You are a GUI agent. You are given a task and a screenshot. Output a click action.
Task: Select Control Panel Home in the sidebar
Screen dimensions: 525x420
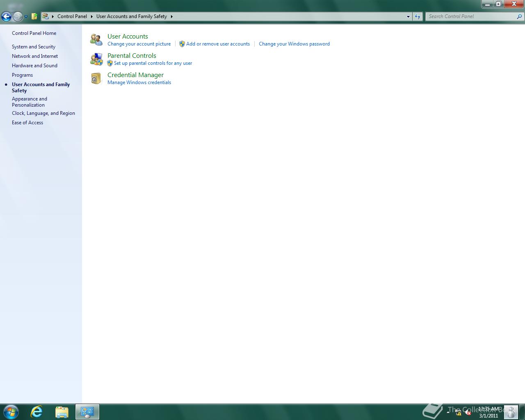click(34, 33)
